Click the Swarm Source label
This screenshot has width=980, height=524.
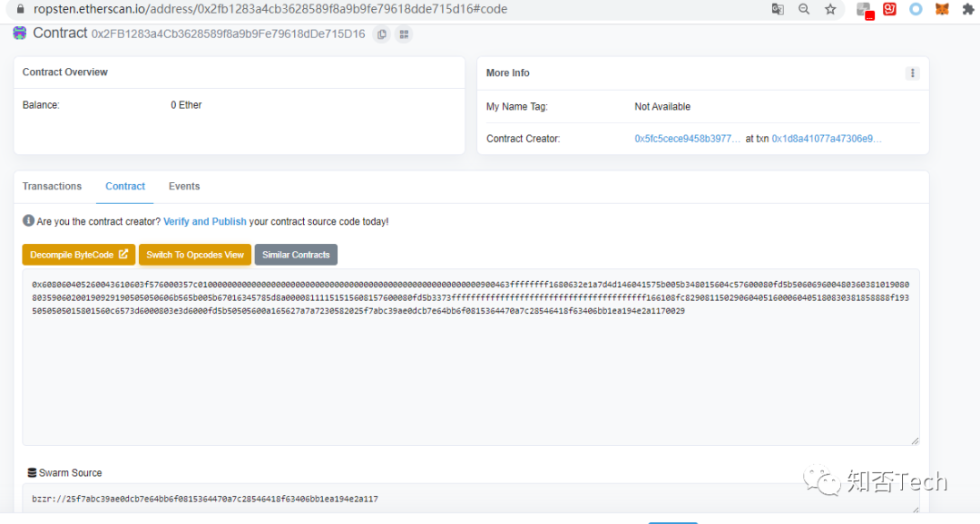pos(70,473)
